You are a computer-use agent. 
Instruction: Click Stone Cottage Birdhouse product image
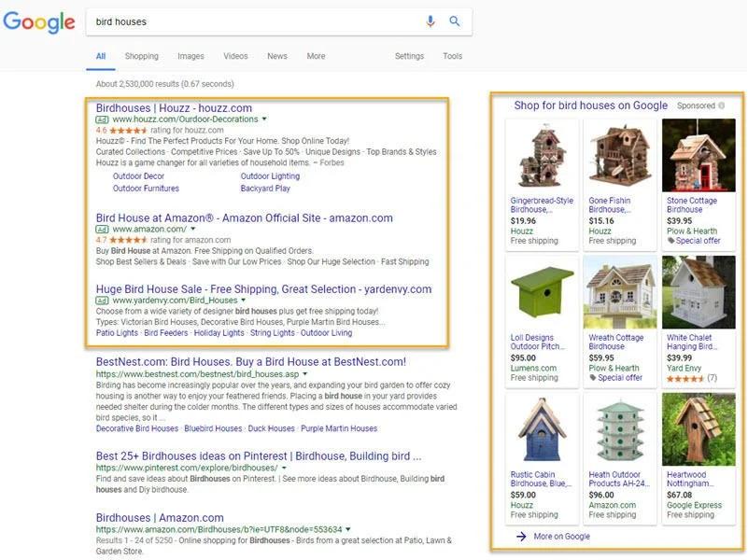coord(699,155)
